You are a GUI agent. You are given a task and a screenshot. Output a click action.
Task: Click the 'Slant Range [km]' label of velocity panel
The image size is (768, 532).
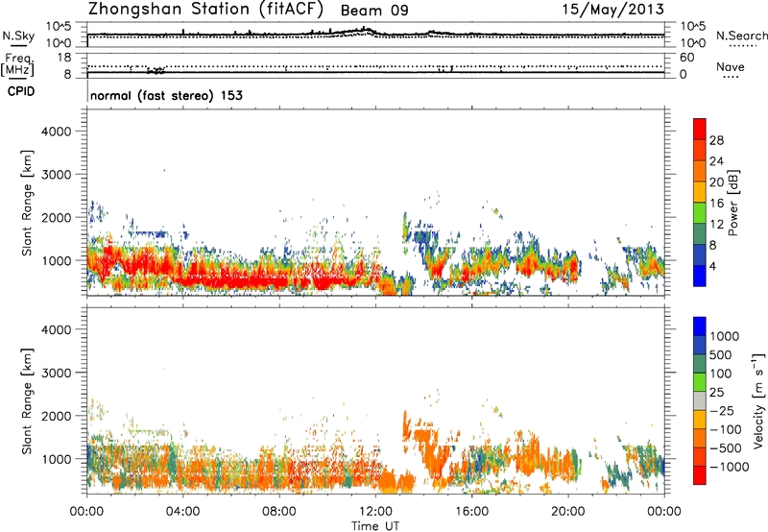(x=27, y=400)
